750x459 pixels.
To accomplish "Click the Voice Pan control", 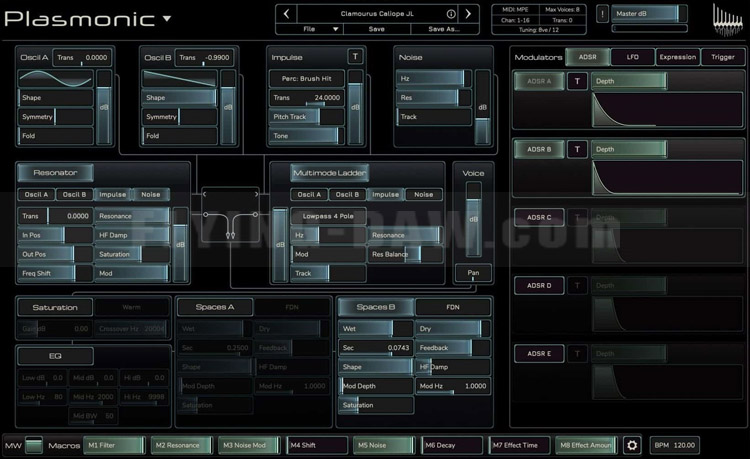I will [x=473, y=273].
